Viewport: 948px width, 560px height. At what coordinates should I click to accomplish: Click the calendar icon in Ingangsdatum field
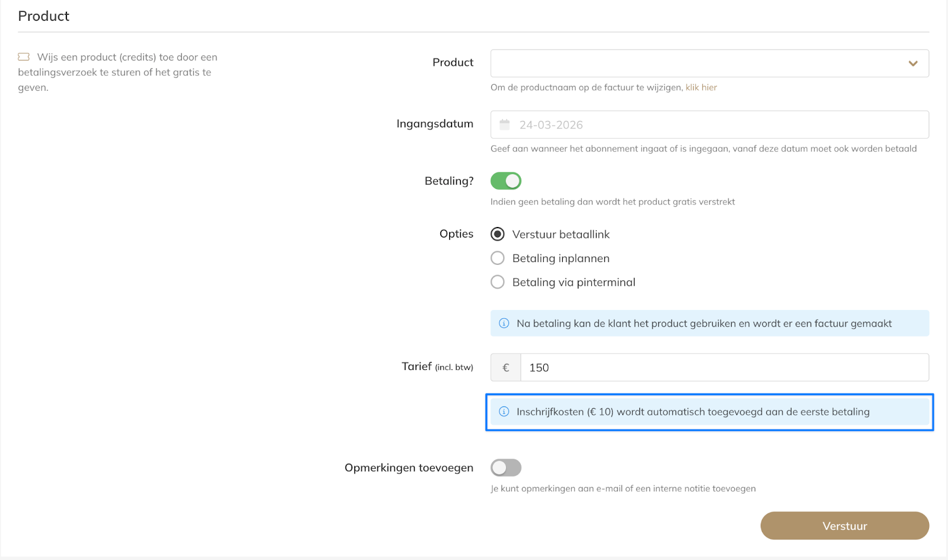click(505, 124)
